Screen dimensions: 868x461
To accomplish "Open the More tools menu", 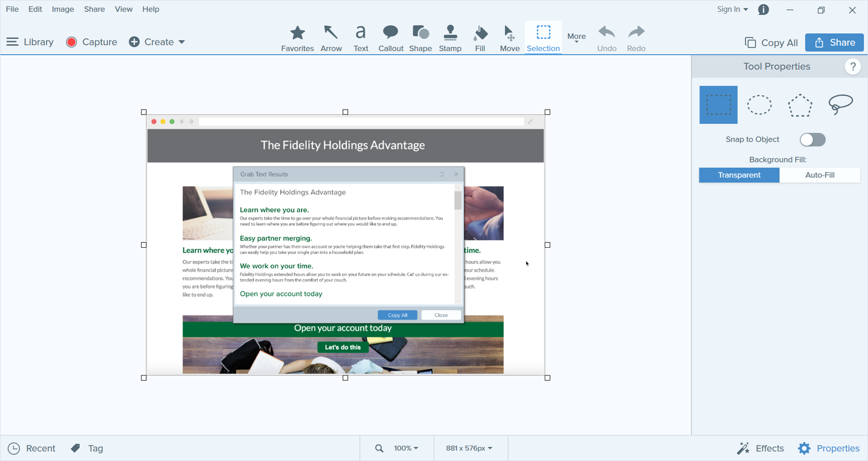I will click(576, 37).
